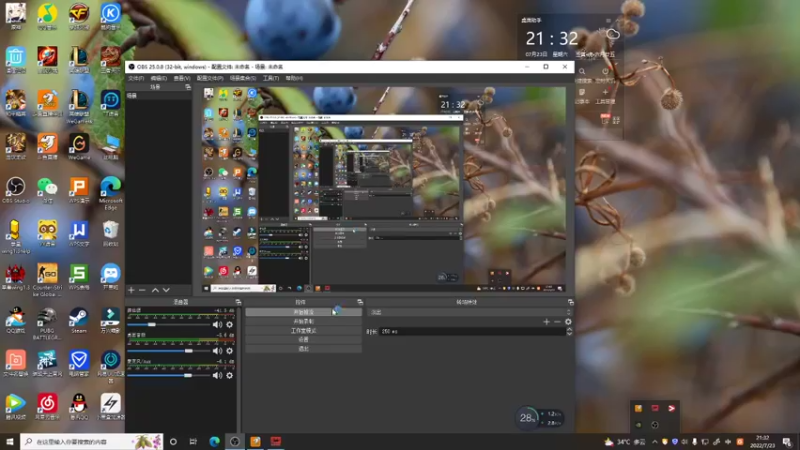Open the Scene Collection menu in OBS

243,78
